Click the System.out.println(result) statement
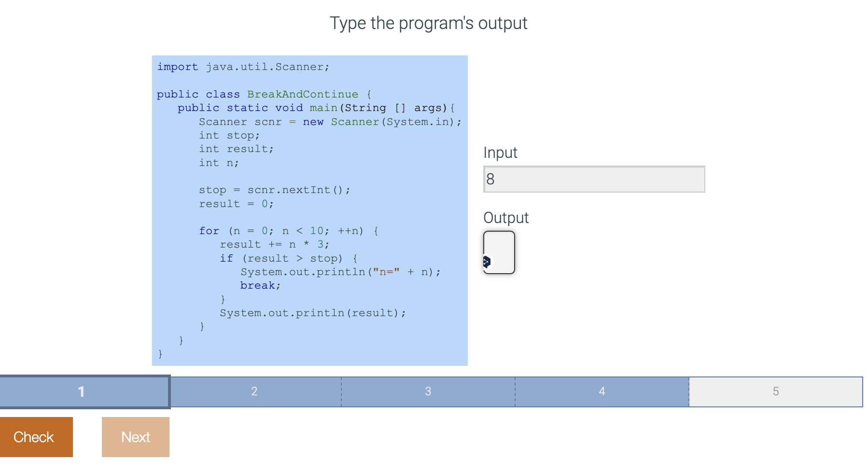868x473 pixels. tap(312, 313)
